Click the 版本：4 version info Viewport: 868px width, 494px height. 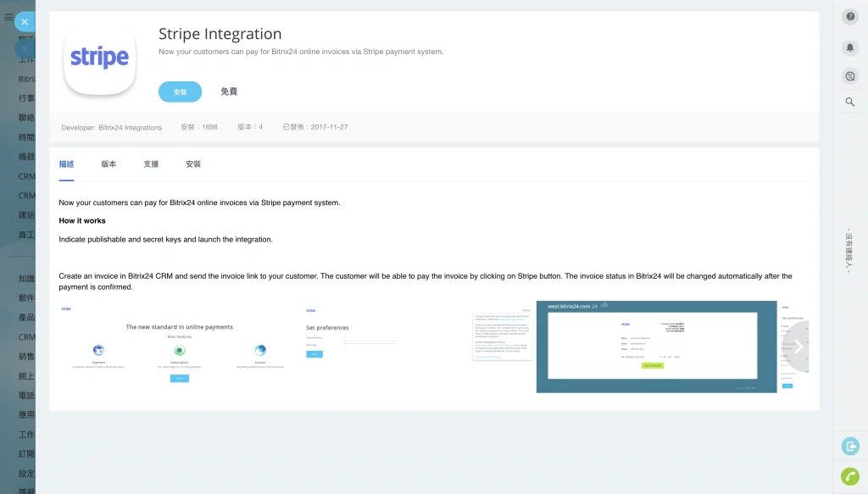tap(250, 127)
